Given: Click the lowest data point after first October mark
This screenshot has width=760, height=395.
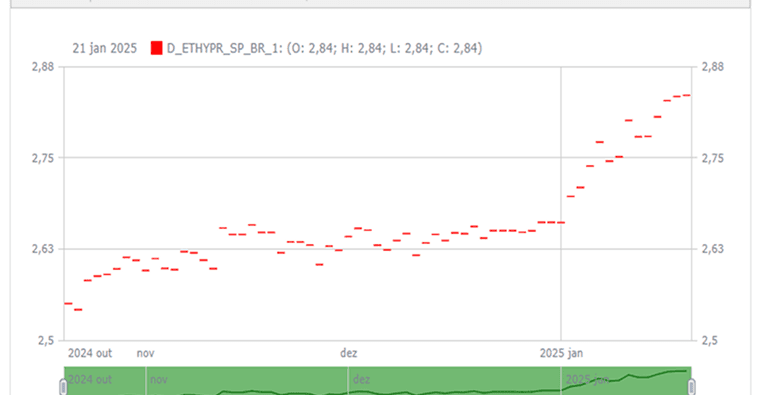Looking at the screenshot, I should 78,310.
